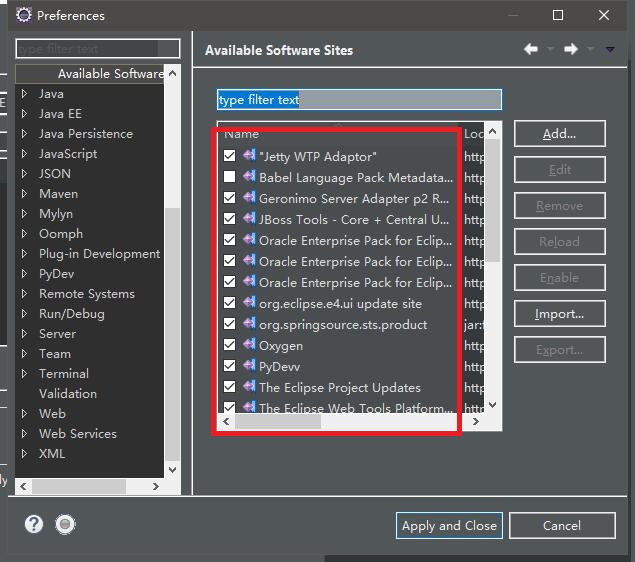
Task: Expand the Team tree node
Action: pos(24,353)
